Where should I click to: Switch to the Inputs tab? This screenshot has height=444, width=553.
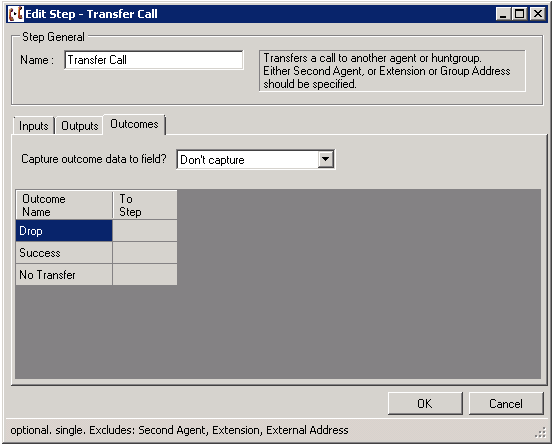(34, 126)
